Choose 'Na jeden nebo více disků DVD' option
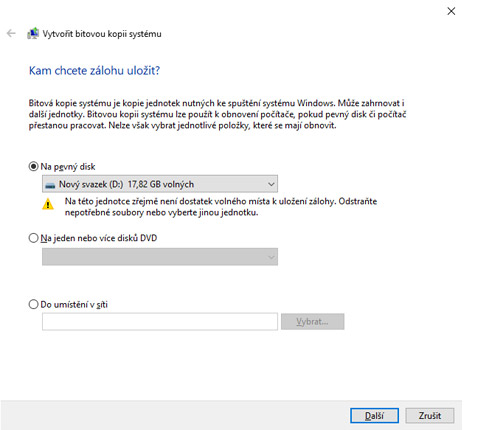This screenshot has height=430, width=500. point(33,238)
